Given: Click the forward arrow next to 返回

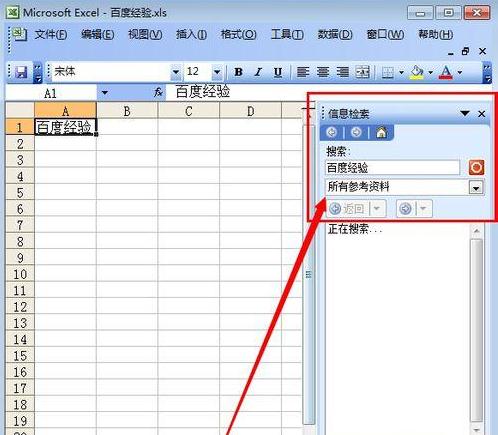Looking at the screenshot, I should pyautogui.click(x=405, y=209).
